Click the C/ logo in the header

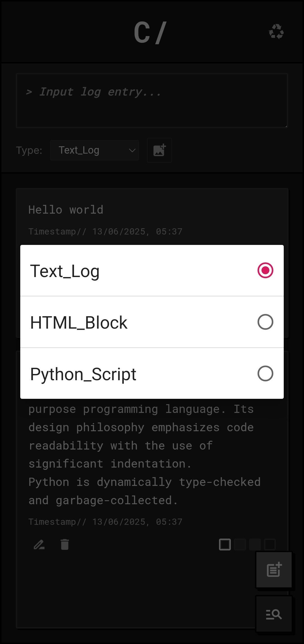pos(151,32)
